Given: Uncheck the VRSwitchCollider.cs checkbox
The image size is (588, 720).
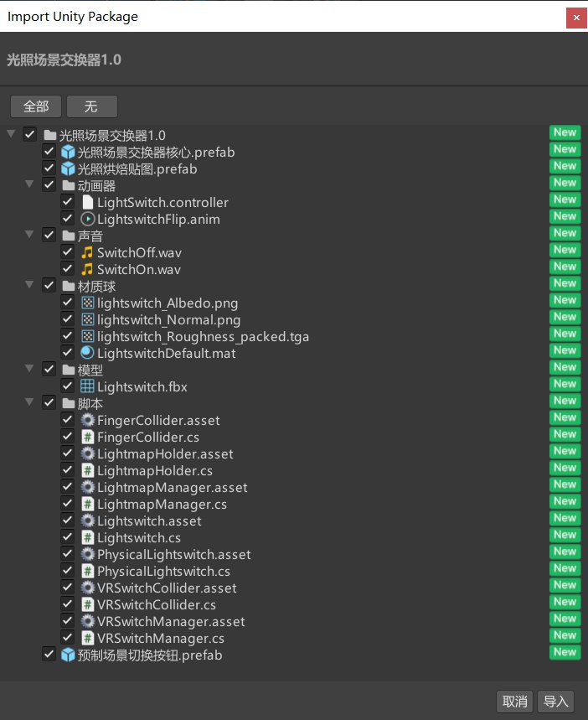Looking at the screenshot, I should click(68, 604).
